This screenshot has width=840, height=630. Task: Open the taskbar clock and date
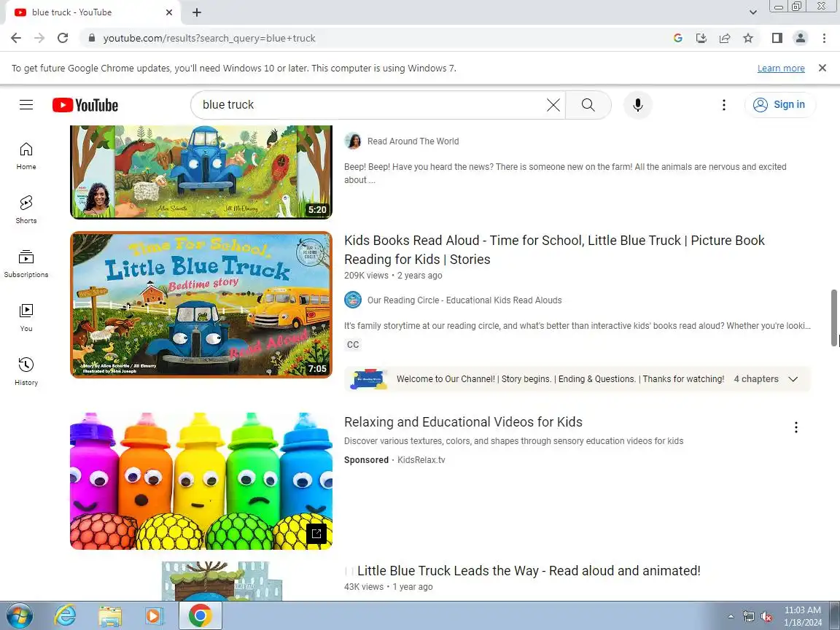(803, 616)
